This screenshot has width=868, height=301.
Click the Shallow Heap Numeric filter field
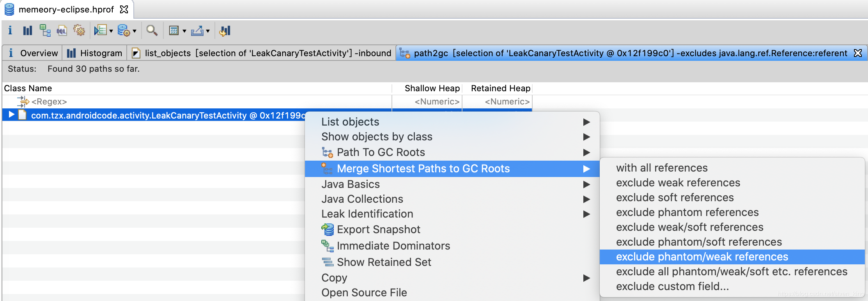click(427, 102)
